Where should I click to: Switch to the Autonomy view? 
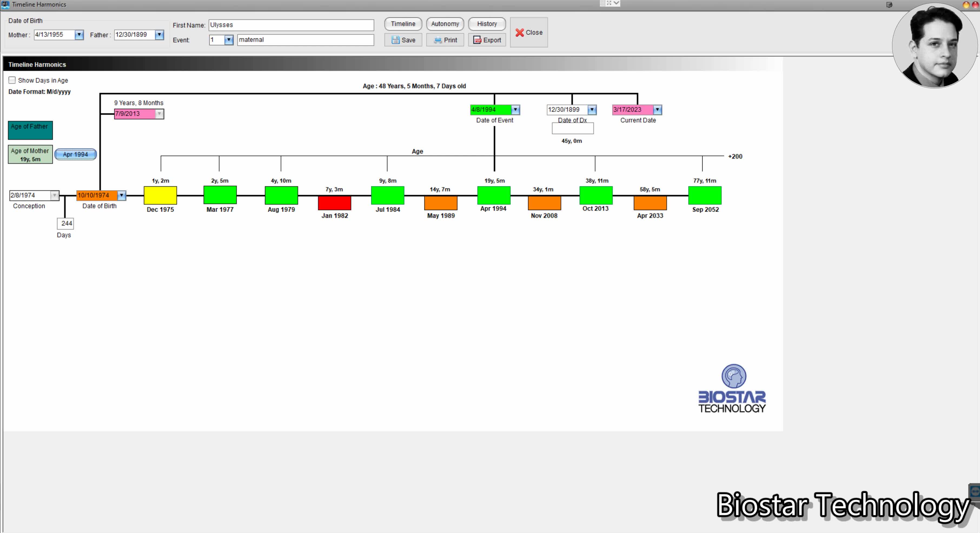click(445, 24)
